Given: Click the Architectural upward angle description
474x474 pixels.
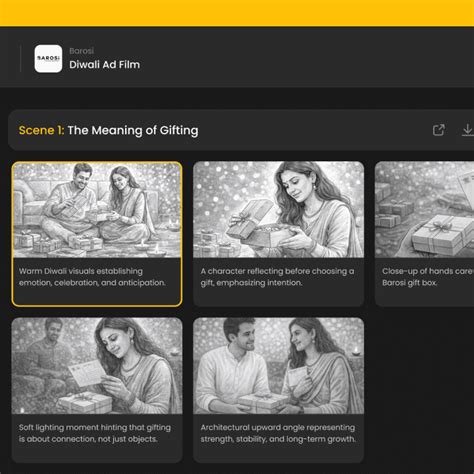Looking at the screenshot, I should click(278, 433).
